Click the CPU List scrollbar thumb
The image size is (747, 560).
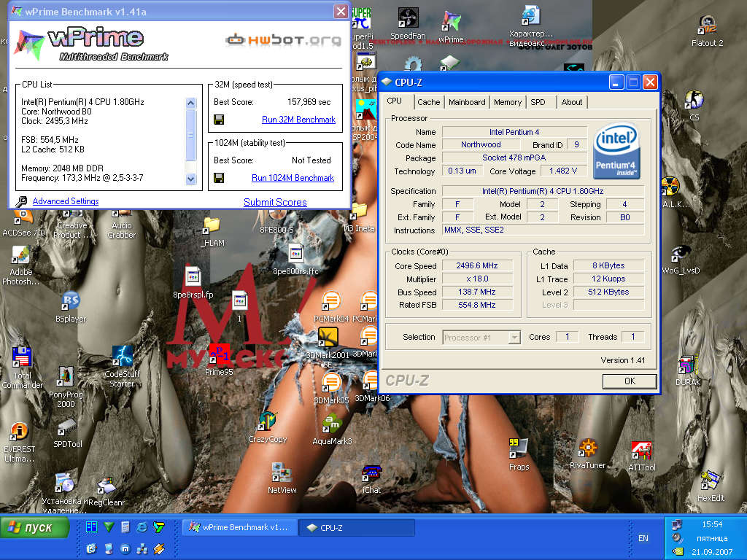coord(190,135)
